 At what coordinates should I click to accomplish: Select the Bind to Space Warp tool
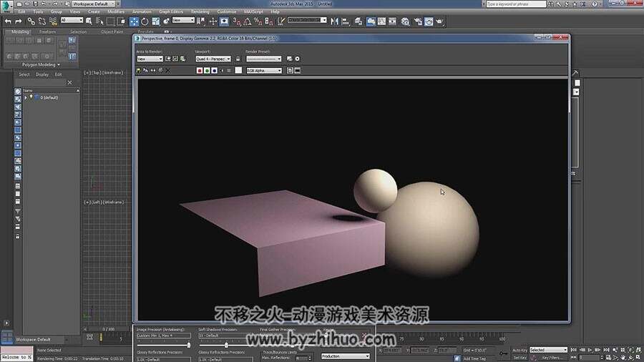(53, 21)
